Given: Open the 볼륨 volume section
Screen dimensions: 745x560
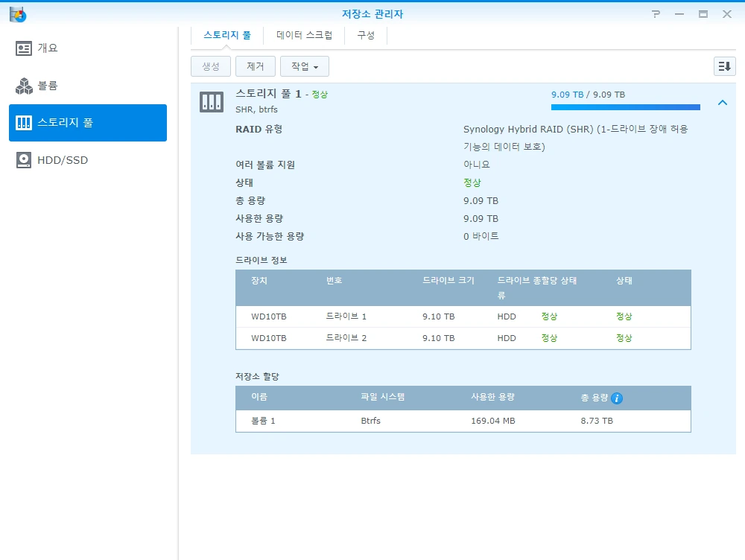Looking at the screenshot, I should [x=88, y=86].
